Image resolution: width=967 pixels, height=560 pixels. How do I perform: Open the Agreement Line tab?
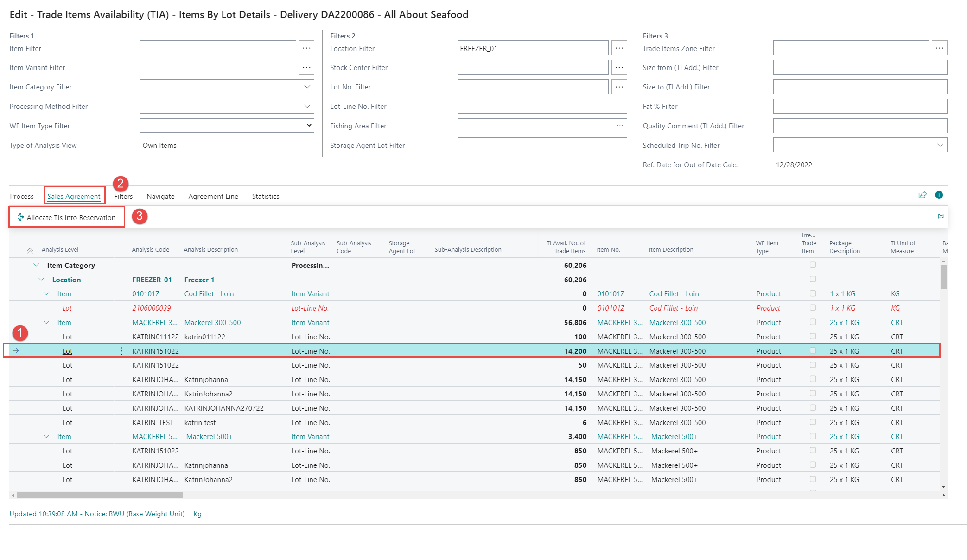click(213, 197)
